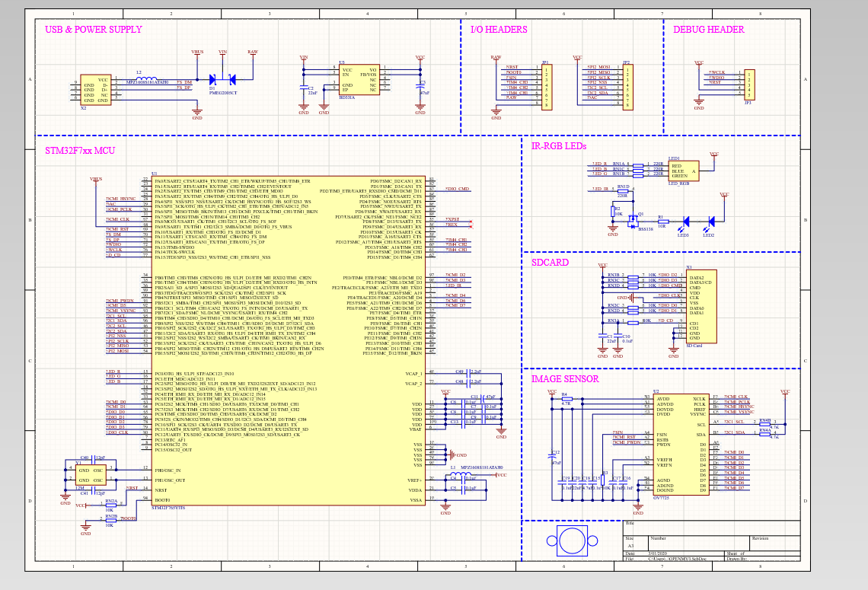Select the "IR-RGB LEDs" section title

click(559, 146)
